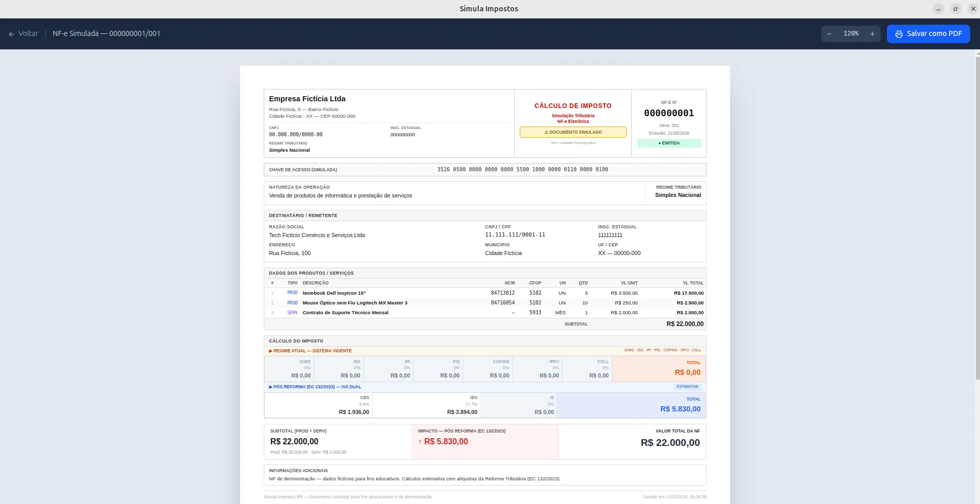Click the warning icon on DOCUMENTO SIMULADO

click(x=547, y=132)
